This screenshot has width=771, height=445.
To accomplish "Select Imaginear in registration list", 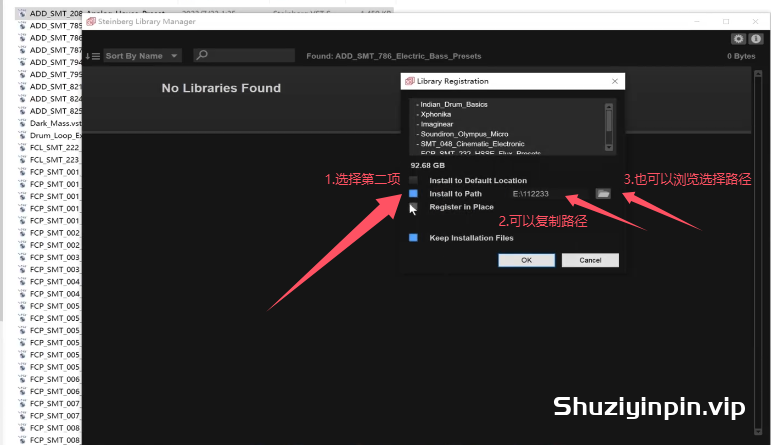I will (437, 124).
